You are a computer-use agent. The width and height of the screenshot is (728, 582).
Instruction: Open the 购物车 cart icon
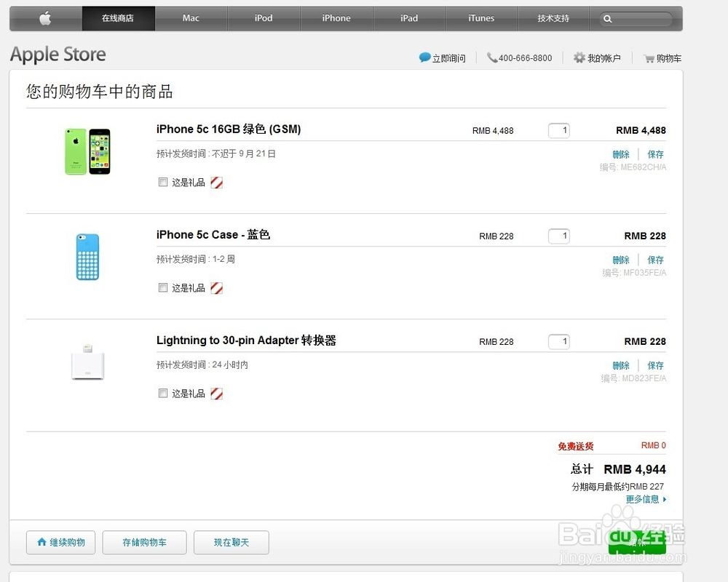pos(649,58)
